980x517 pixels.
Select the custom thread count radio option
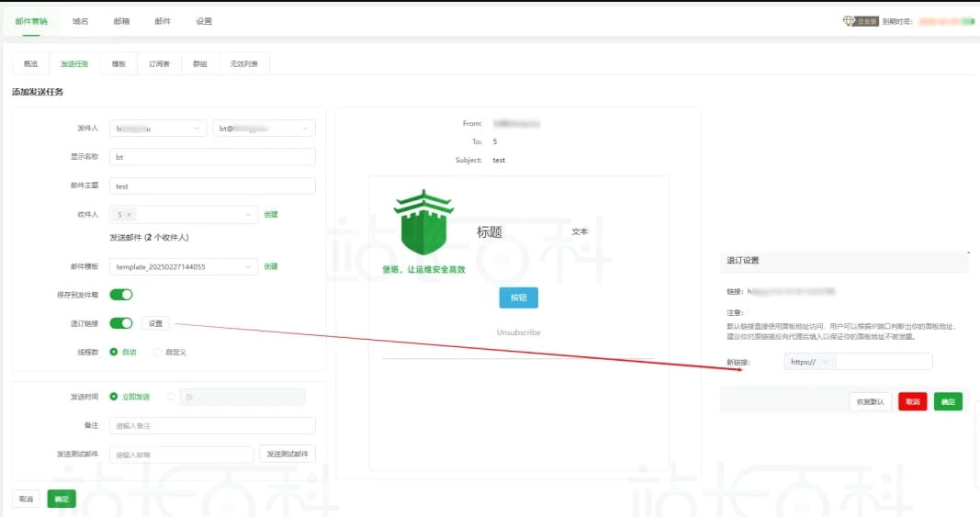tap(158, 352)
